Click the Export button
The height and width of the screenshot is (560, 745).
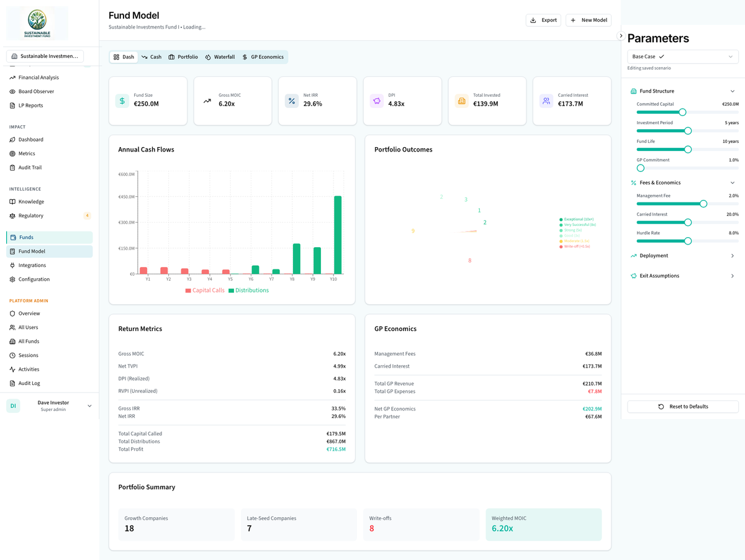pyautogui.click(x=543, y=20)
